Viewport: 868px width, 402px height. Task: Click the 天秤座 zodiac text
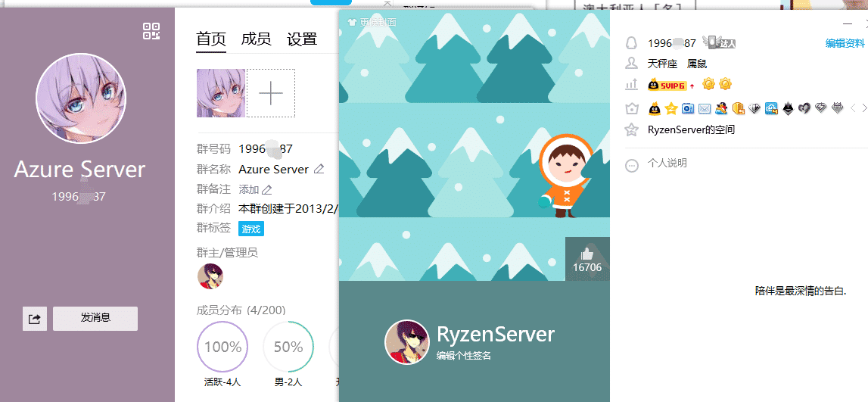[663, 64]
